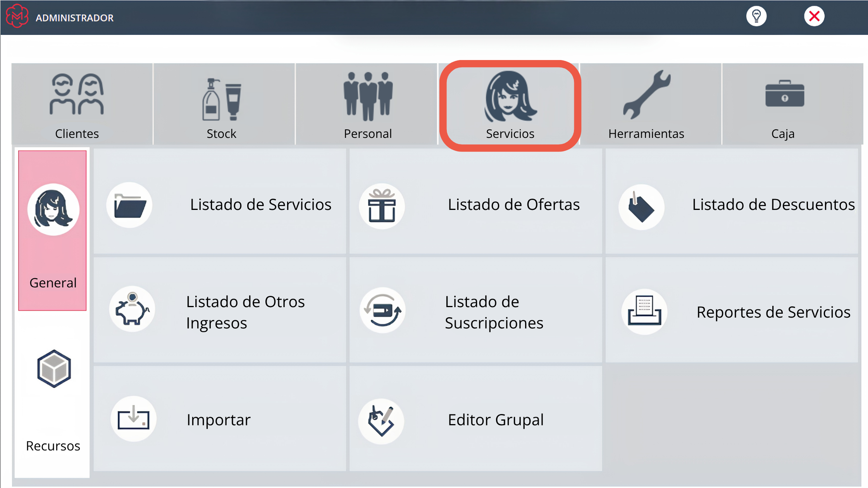Select the General sidebar tab
This screenshot has height=488, width=868.
click(x=52, y=230)
